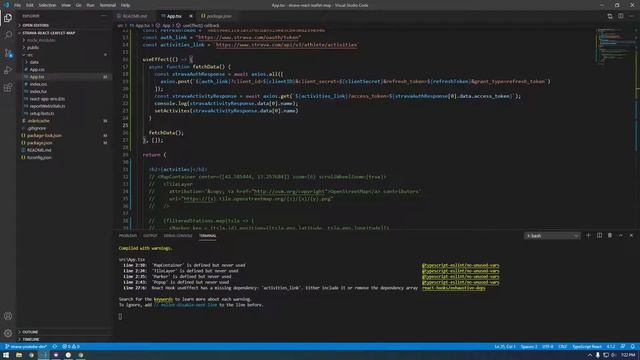The height and width of the screenshot is (360, 640).
Task: Expand the node_modules folder
Action: [41, 40]
